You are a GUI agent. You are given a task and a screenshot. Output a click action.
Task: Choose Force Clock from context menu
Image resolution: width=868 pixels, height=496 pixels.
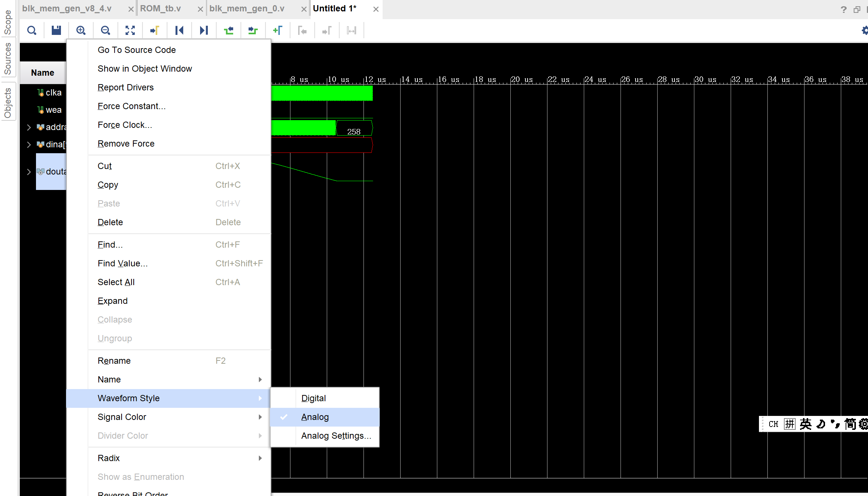[124, 125]
